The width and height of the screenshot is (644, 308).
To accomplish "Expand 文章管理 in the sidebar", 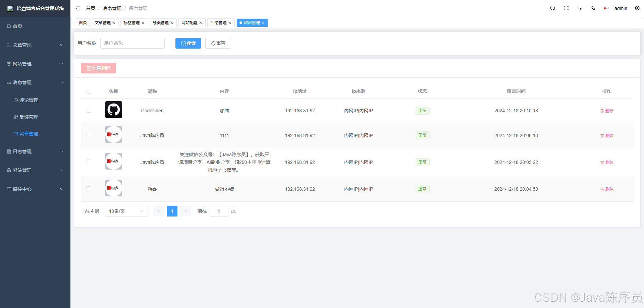I will [35, 45].
